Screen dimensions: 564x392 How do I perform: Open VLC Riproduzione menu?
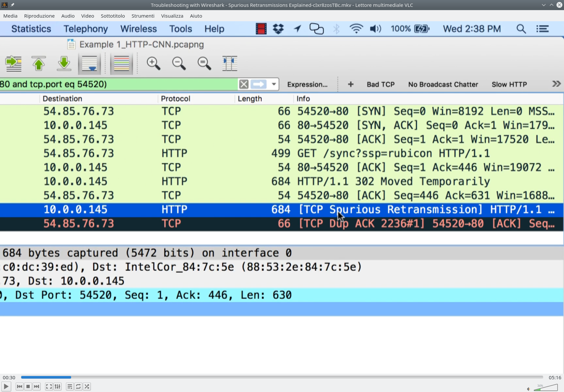pyautogui.click(x=39, y=16)
